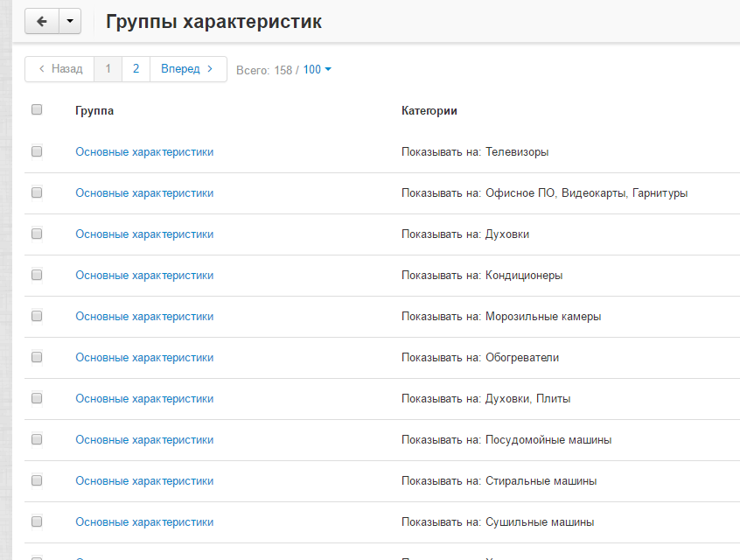The width and height of the screenshot is (740, 560).
Task: Open Основные характеристики for Телевизоры
Action: [x=144, y=152]
